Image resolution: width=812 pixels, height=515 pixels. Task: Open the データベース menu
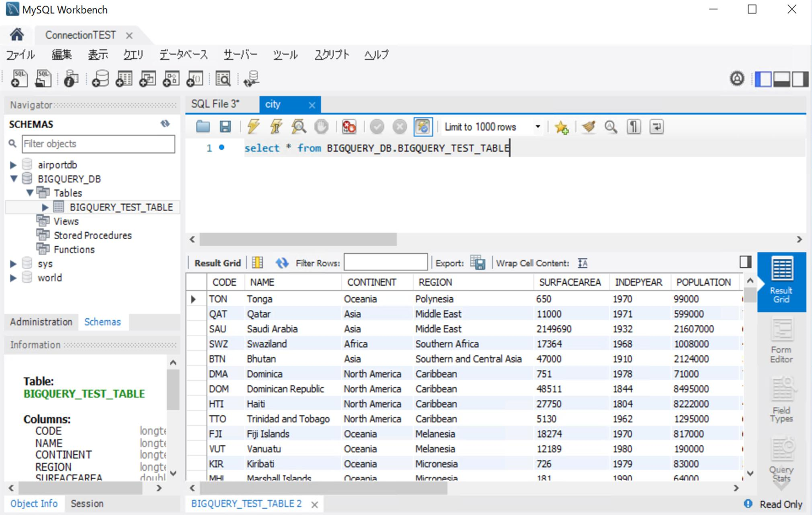[183, 54]
